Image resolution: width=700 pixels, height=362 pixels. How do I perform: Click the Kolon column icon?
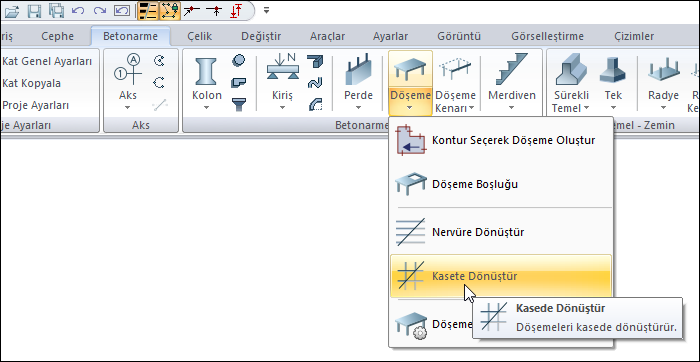[x=207, y=71]
